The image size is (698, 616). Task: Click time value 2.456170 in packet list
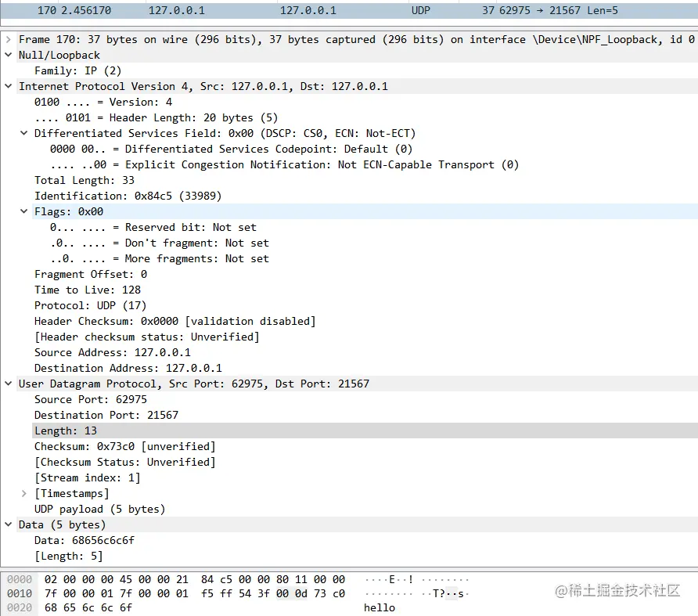pyautogui.click(x=86, y=10)
